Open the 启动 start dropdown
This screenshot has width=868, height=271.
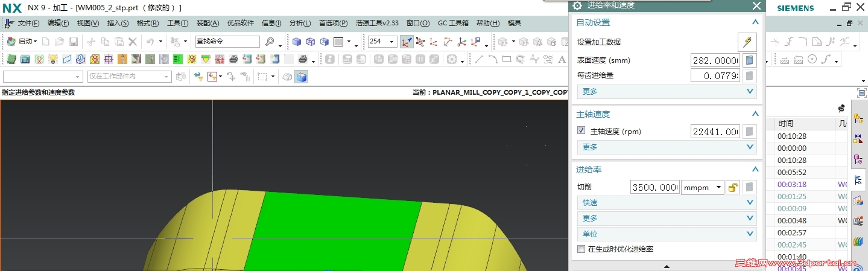pyautogui.click(x=22, y=42)
